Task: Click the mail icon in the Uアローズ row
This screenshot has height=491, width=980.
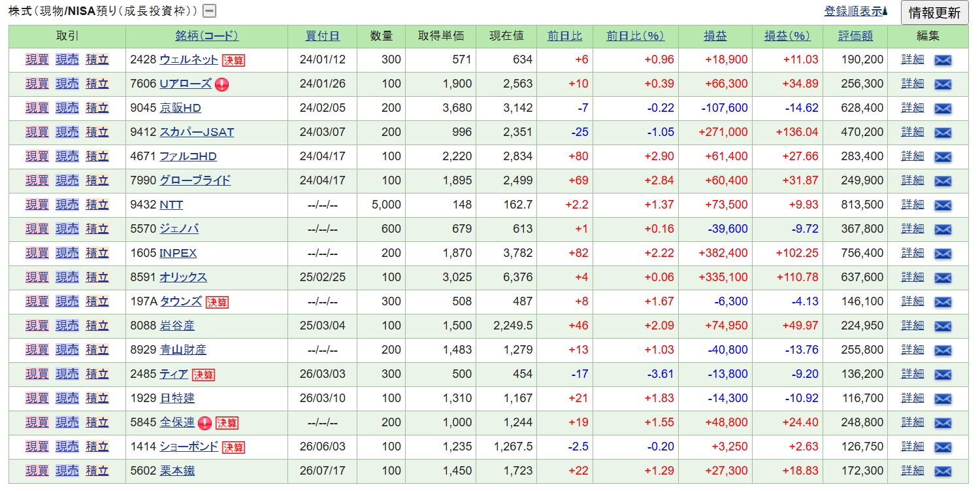Action: pos(943,84)
